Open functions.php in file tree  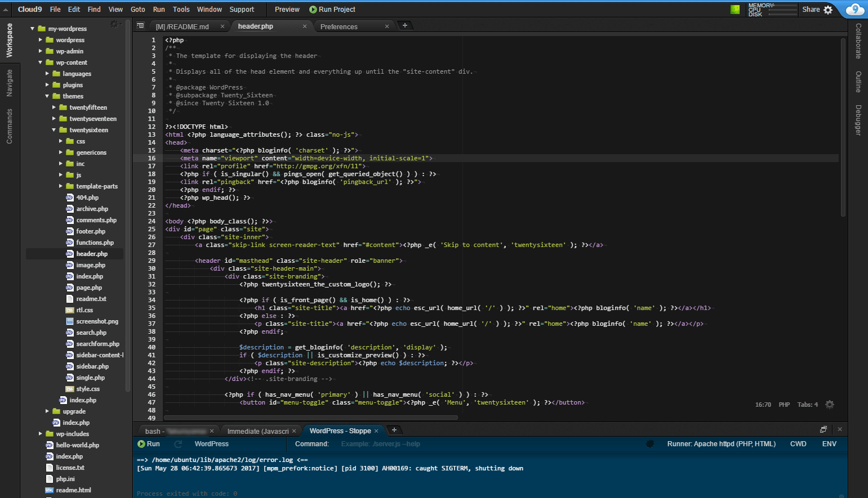pos(95,243)
